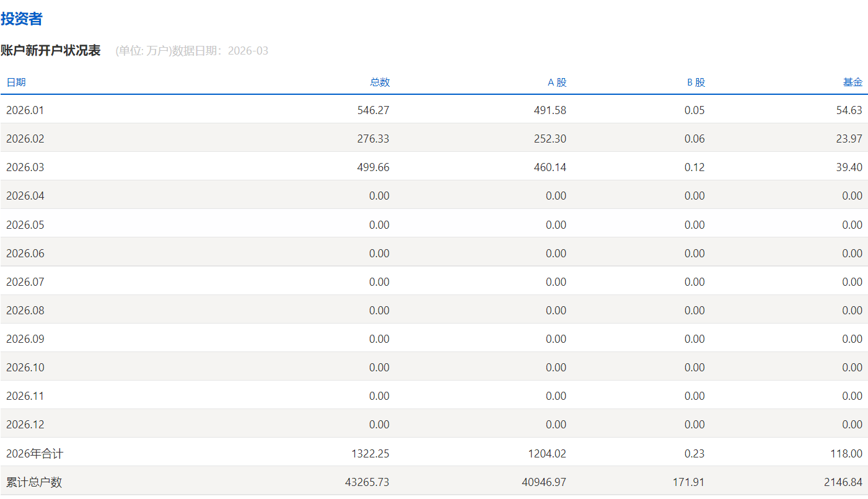Viewport: 868px width, 499px height.
Task: Click the B 股 column header
Action: pos(695,82)
